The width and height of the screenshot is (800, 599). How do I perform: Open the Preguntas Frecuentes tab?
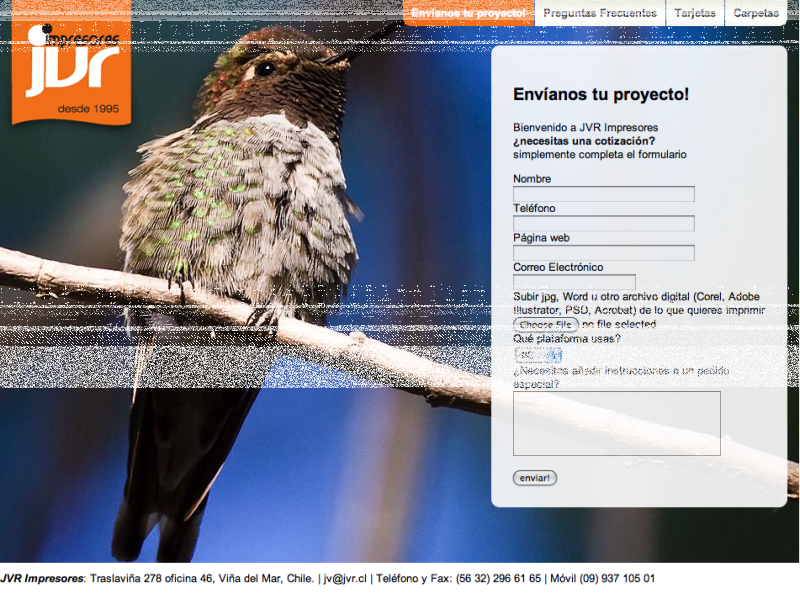[599, 13]
